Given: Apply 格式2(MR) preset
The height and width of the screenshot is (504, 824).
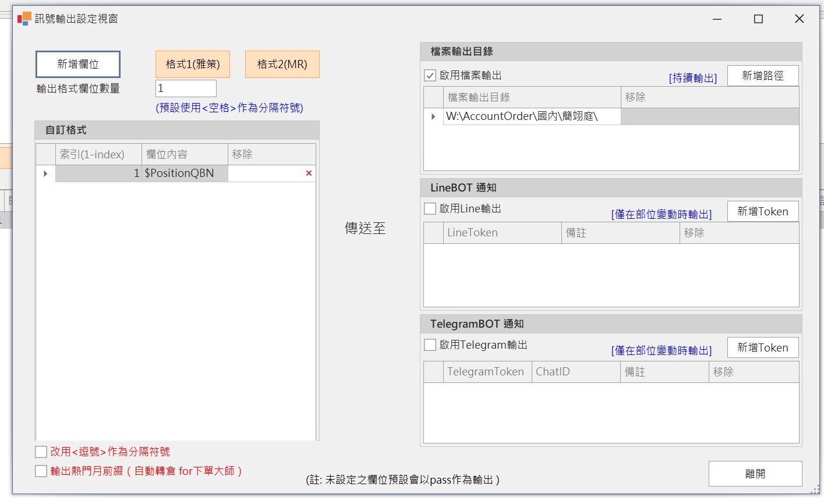Looking at the screenshot, I should [282, 65].
